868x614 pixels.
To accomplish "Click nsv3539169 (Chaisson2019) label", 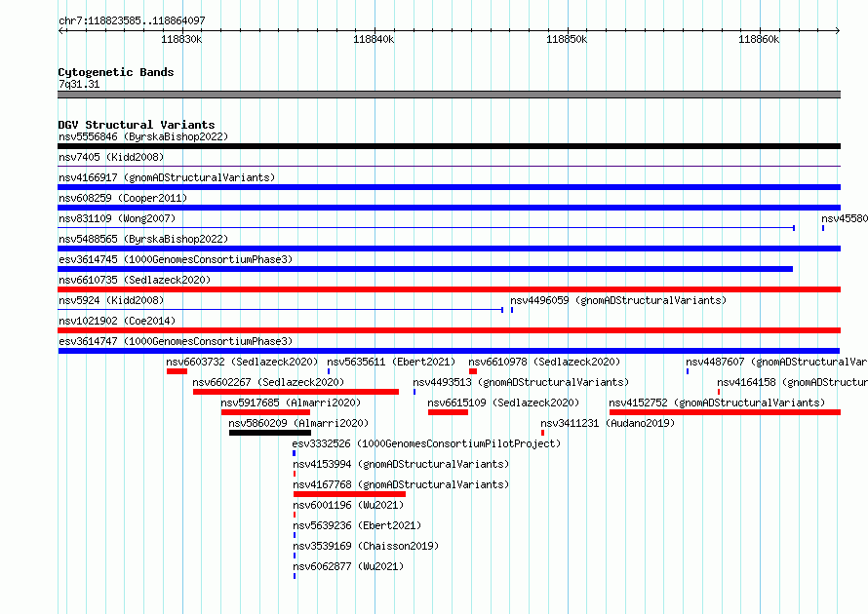I will point(366,546).
